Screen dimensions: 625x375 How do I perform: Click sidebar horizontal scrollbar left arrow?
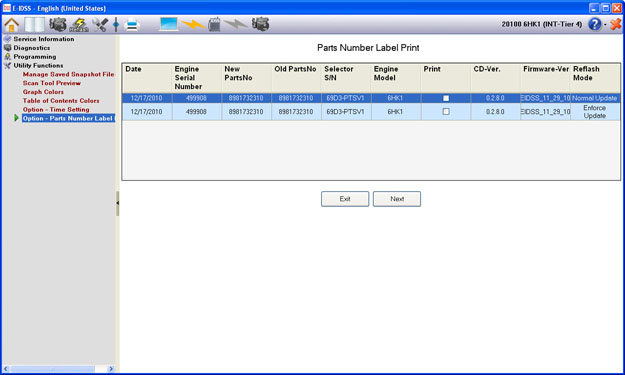6,369
